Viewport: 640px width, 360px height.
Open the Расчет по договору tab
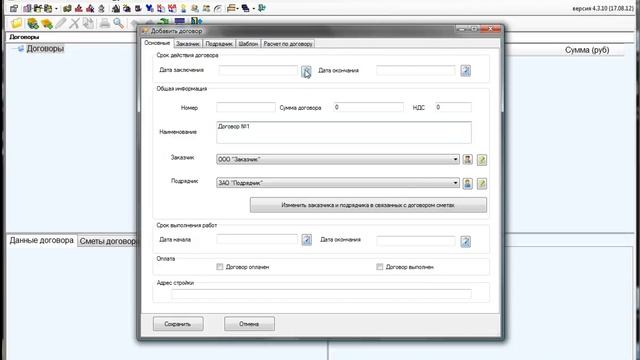(288, 44)
